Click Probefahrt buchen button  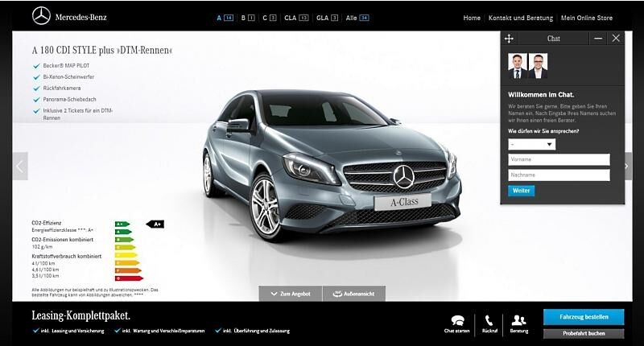[x=584, y=333]
